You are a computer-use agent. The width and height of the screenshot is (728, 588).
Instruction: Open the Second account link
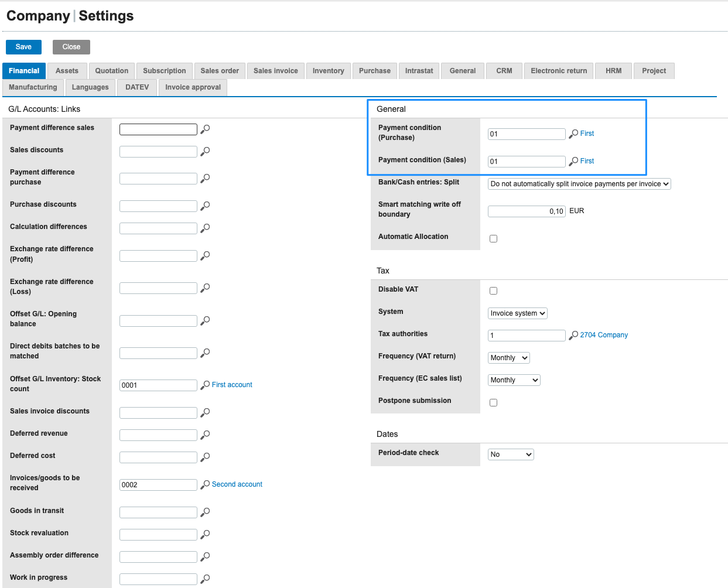[x=237, y=484]
